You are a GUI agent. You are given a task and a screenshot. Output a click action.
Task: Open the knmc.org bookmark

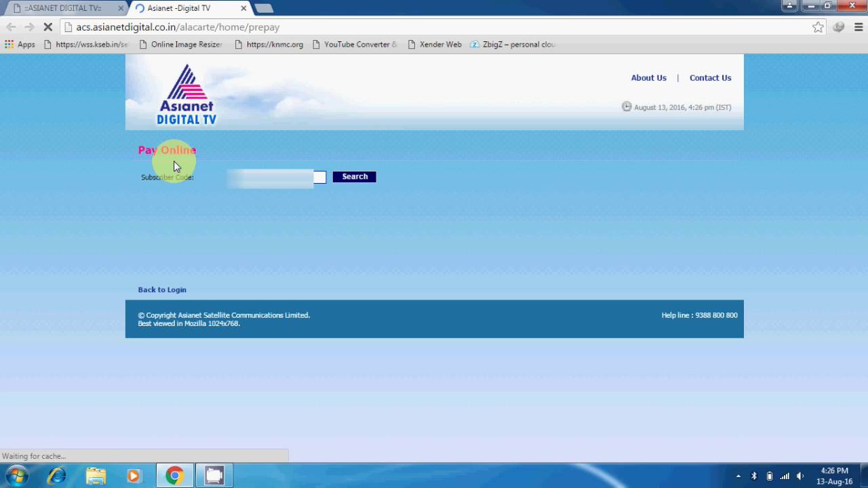click(x=269, y=45)
